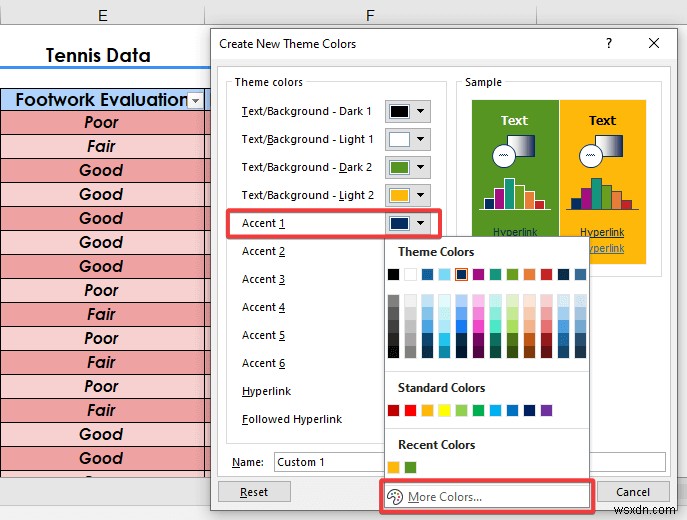Pick teal swatch in Theme Colors top row
The width and height of the screenshot is (687, 520).
click(496, 275)
